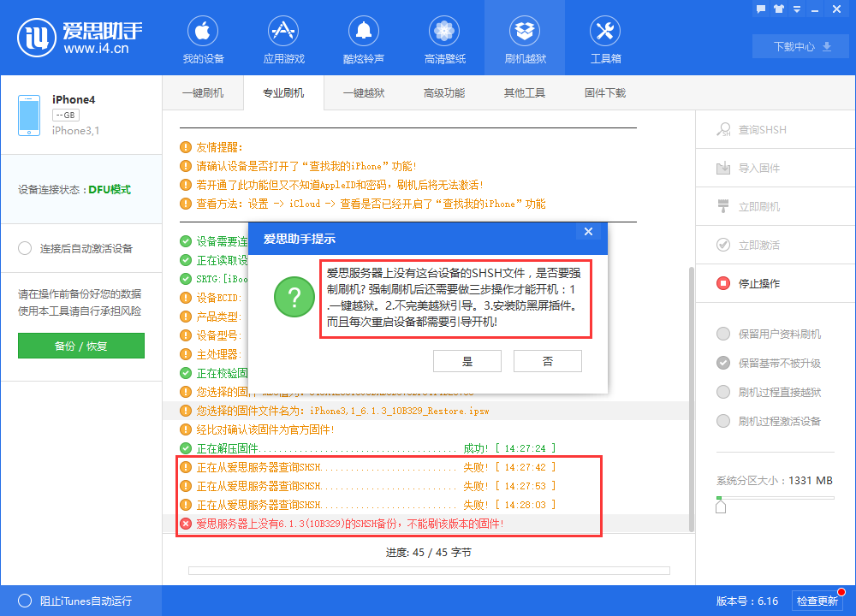The height and width of the screenshot is (616, 856).
Task: Toggle the 保留基带不被升级 option
Action: [x=722, y=362]
